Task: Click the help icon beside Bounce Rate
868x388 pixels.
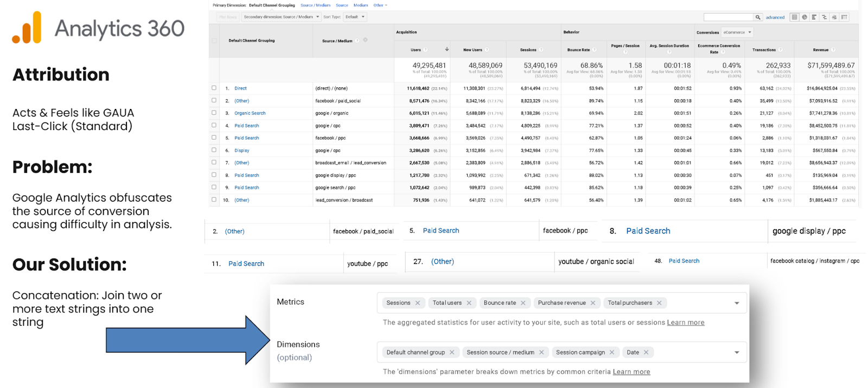Action: 594,50
